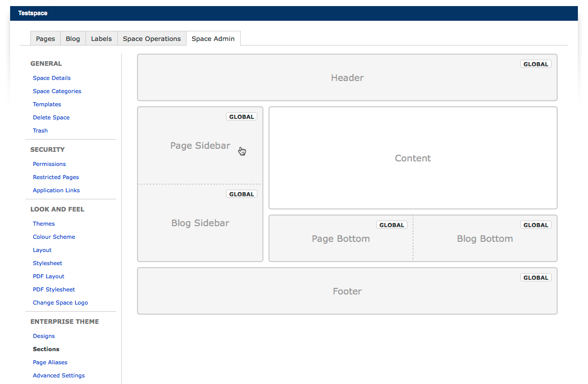The height and width of the screenshot is (384, 588).
Task: Open the Trash
Action: click(40, 131)
